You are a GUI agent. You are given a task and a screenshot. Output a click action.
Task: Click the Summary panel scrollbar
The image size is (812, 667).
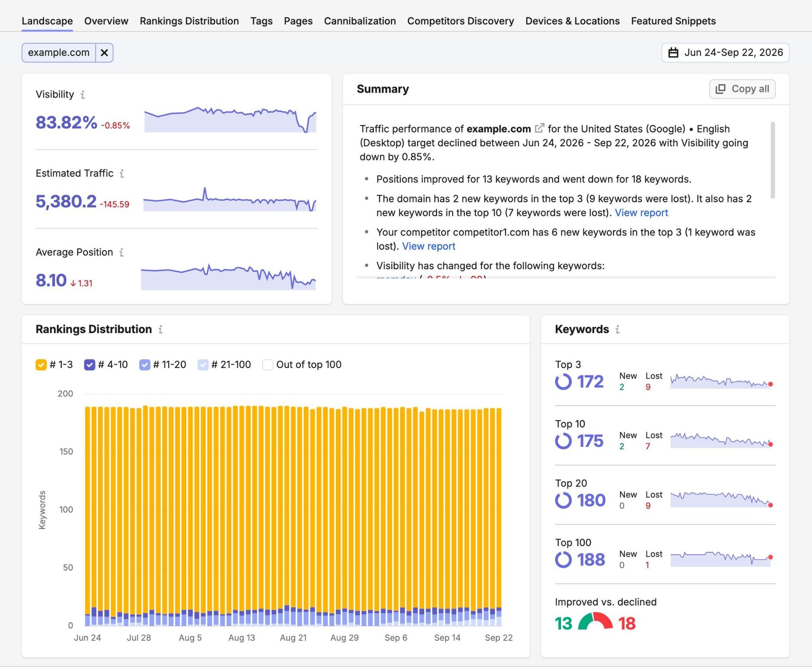point(772,160)
